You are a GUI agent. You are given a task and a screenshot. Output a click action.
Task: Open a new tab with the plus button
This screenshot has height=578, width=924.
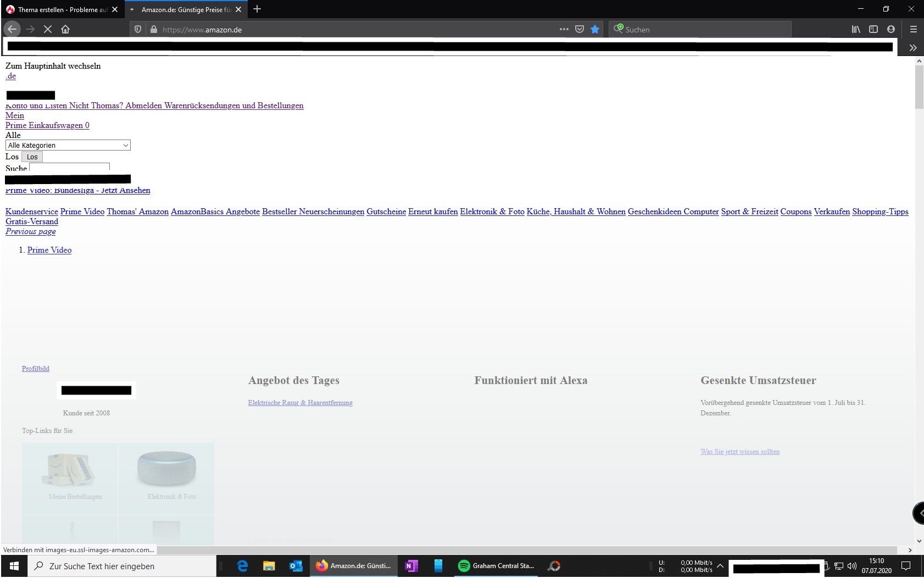pos(257,9)
